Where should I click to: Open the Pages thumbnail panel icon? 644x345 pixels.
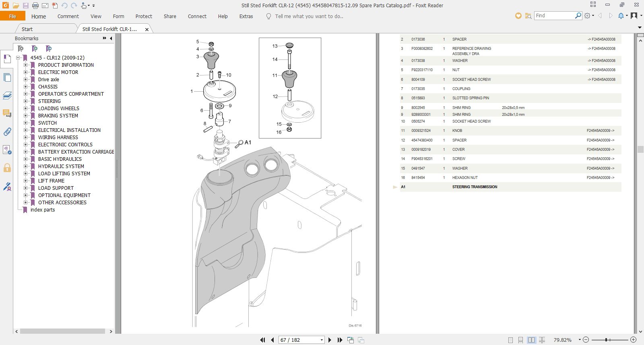[x=7, y=77]
